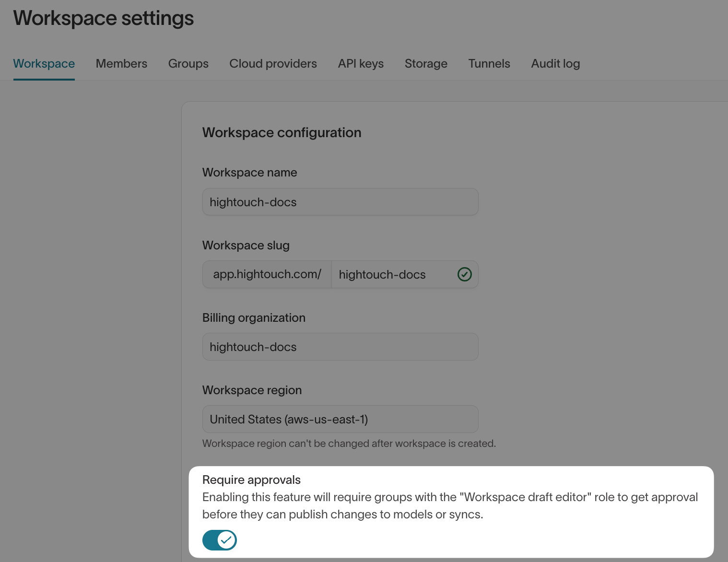Click the Billing organization field
The image size is (728, 562).
tap(340, 347)
